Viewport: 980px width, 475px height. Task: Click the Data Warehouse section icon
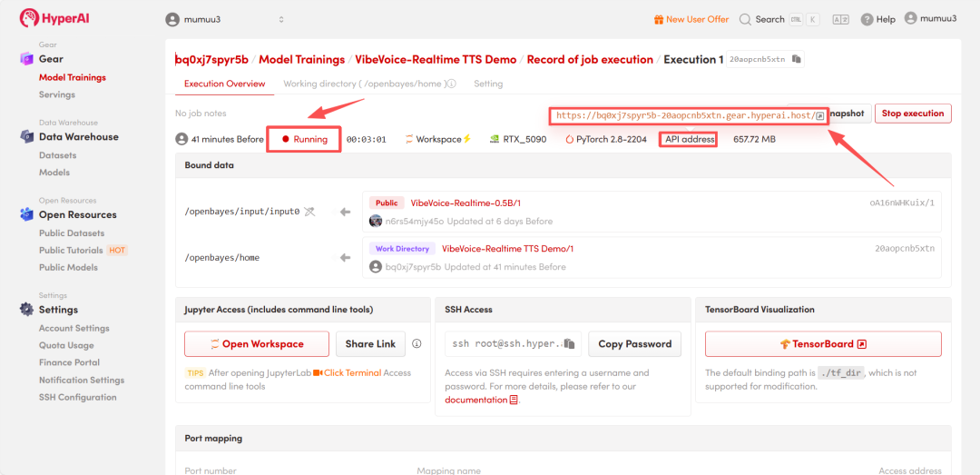point(26,136)
